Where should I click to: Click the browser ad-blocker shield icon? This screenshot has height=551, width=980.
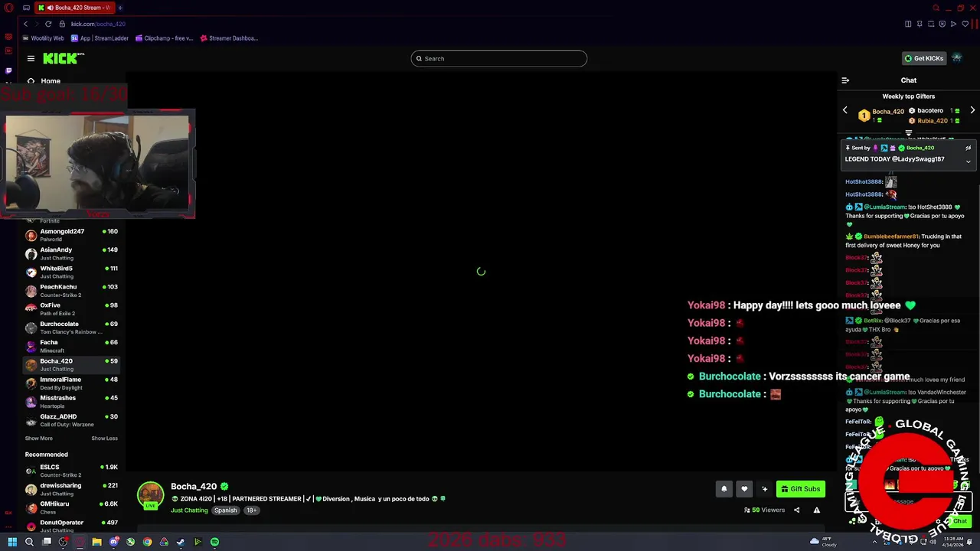click(x=942, y=24)
